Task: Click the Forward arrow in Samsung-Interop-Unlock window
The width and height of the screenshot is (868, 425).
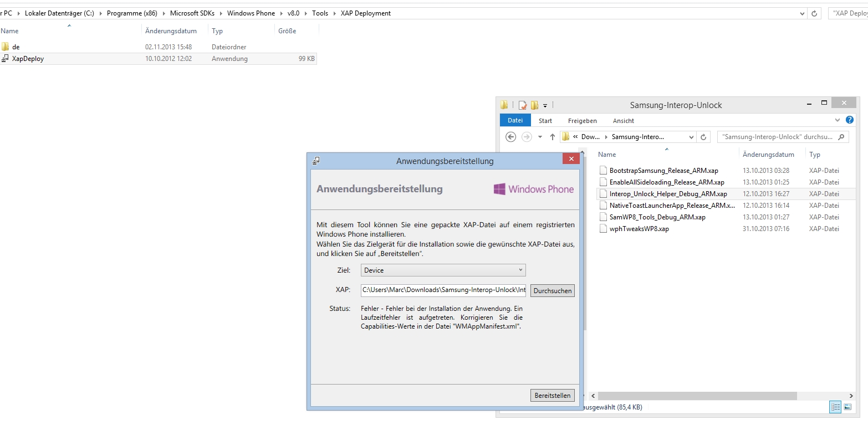Action: (527, 137)
